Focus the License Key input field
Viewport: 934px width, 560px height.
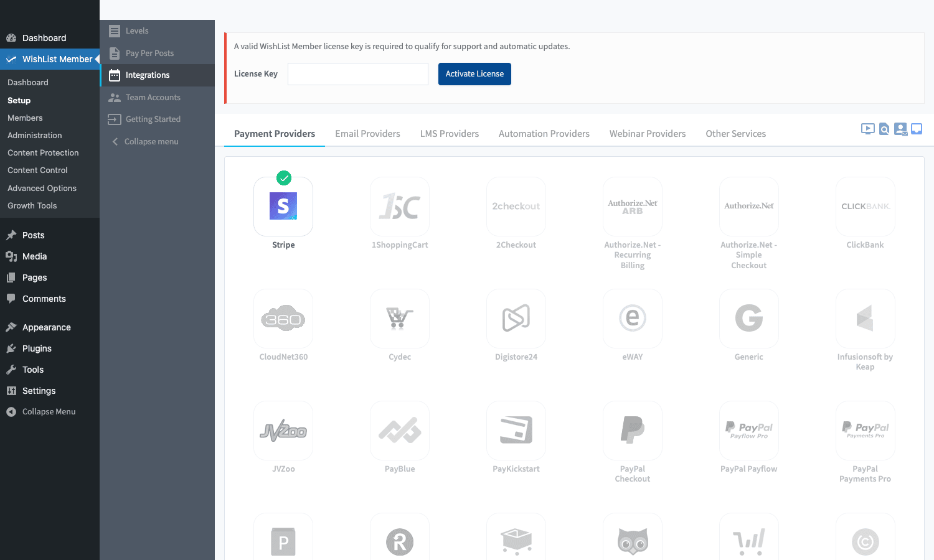click(x=358, y=74)
